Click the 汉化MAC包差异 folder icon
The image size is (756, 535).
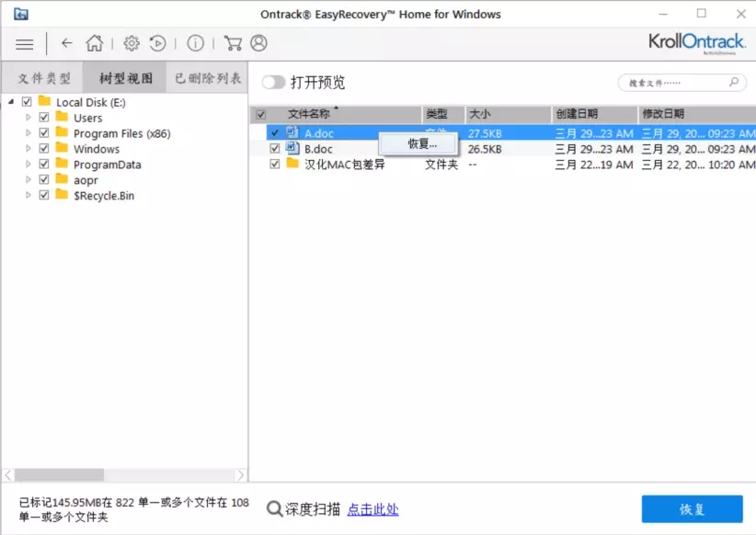pos(292,163)
